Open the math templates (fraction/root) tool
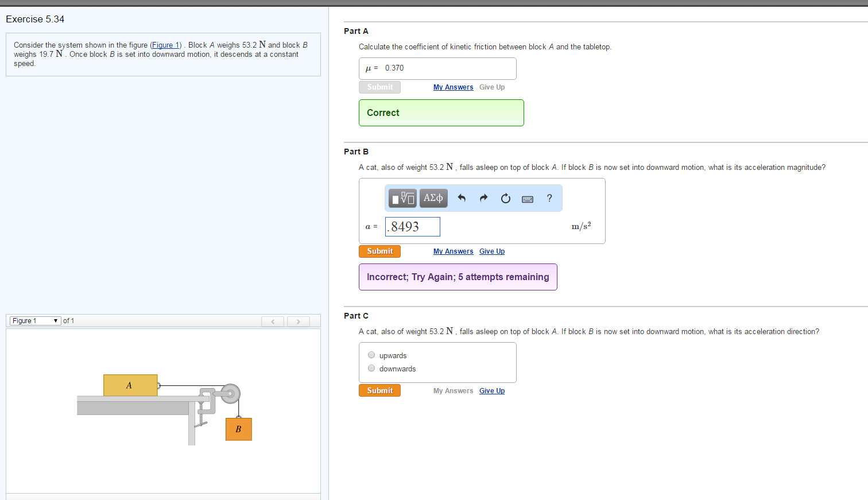Screen dimensions: 868x500 [402, 198]
